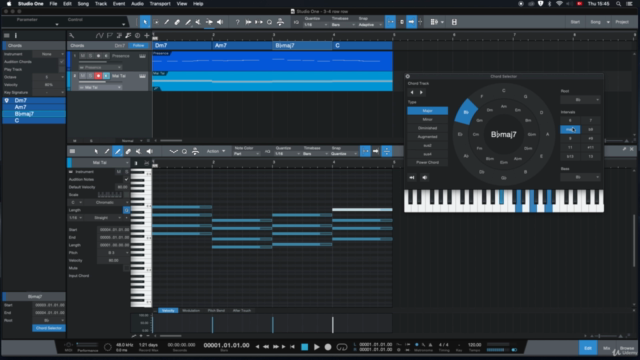Open the macOS Spotlight search icon

pos(618,4)
